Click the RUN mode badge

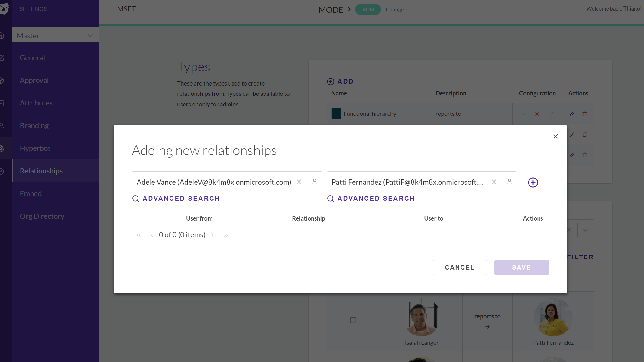point(368,9)
